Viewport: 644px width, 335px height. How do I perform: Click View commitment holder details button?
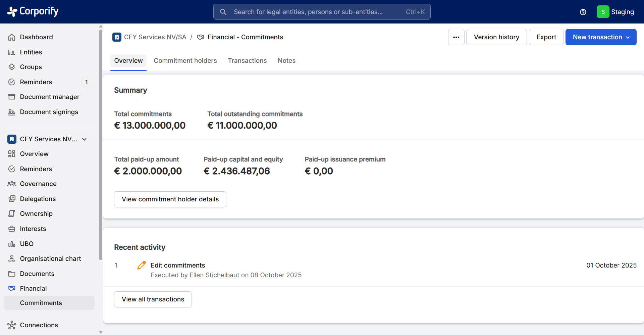tap(170, 199)
